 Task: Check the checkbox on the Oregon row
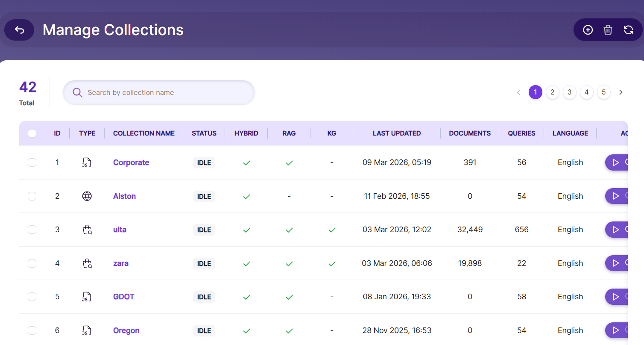(x=32, y=330)
